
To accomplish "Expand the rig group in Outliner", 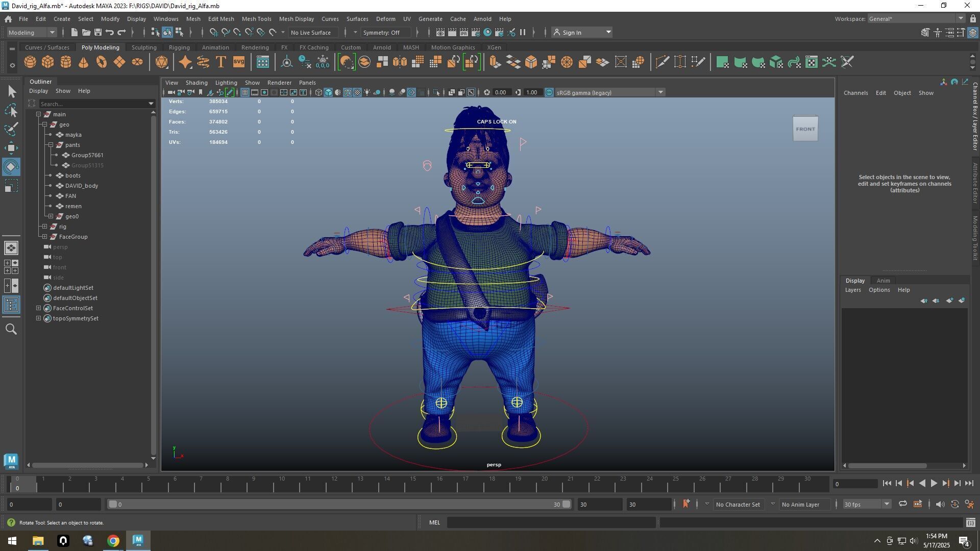I will pos(44,227).
